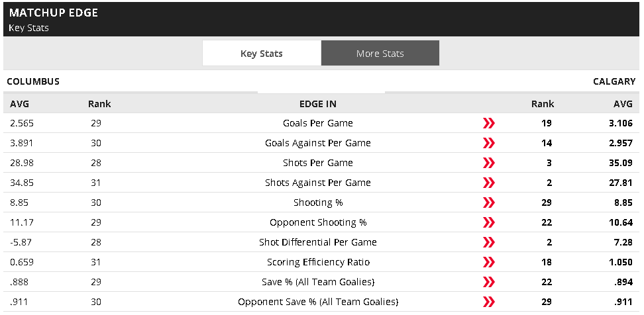Switch to the More Stats tab
Screen dimensions: 644x315
point(380,54)
